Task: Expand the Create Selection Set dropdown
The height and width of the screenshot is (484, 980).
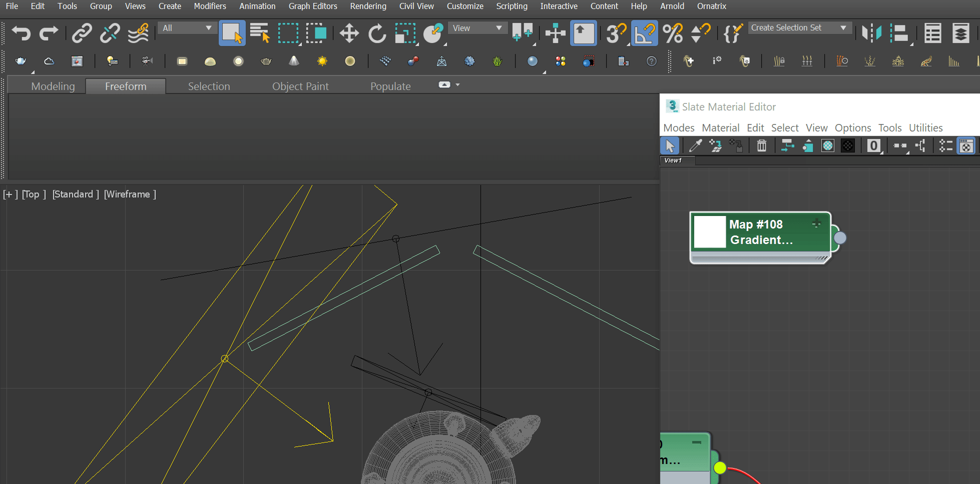Action: pos(843,28)
